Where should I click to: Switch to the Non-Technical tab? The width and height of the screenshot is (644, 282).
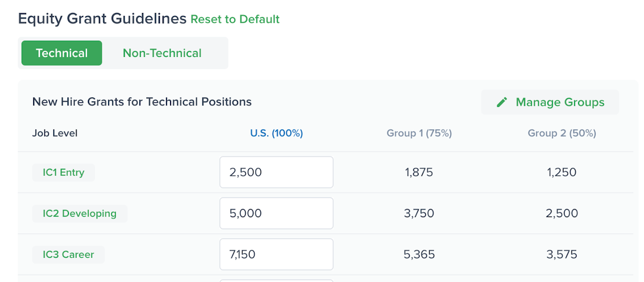coord(162,53)
